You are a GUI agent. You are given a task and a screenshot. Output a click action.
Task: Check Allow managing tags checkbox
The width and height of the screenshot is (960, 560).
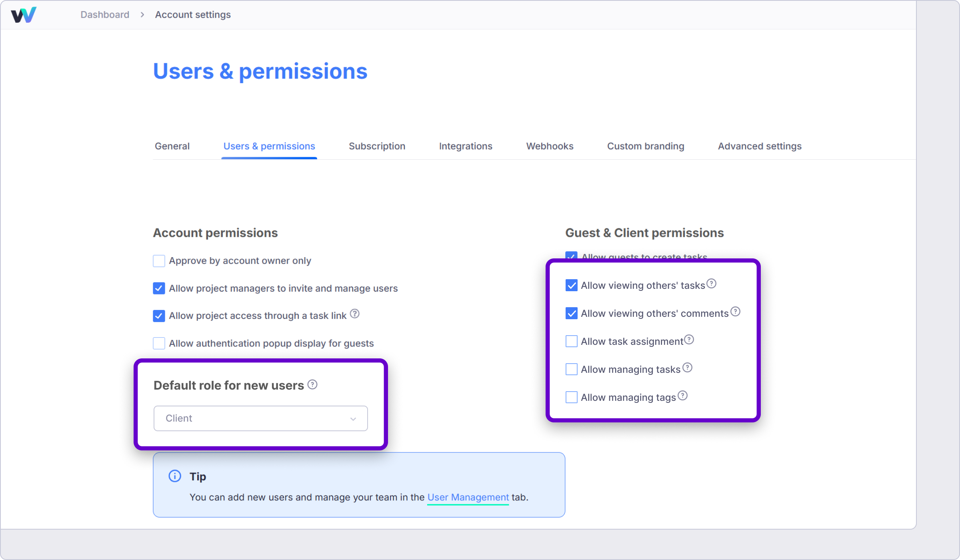coord(572,397)
